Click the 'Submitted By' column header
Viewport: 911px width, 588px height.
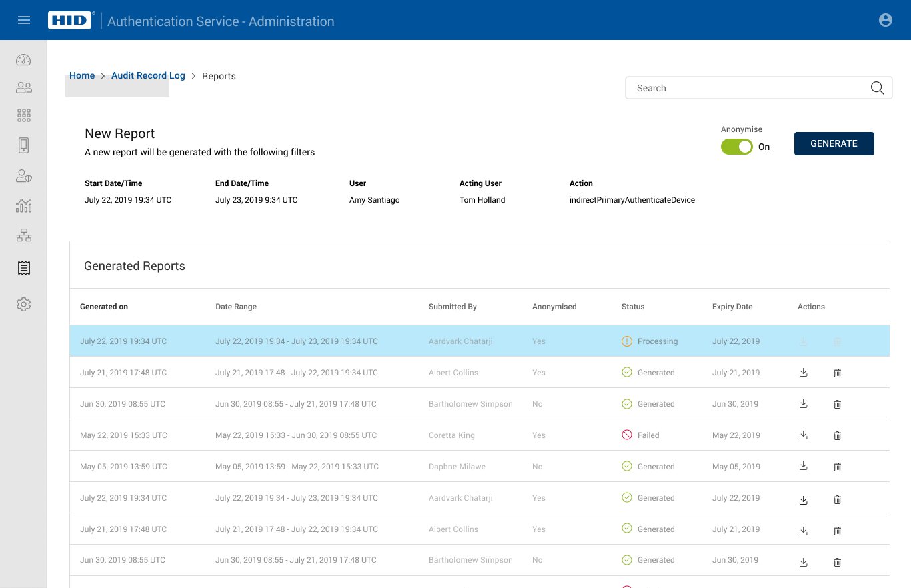tap(453, 307)
